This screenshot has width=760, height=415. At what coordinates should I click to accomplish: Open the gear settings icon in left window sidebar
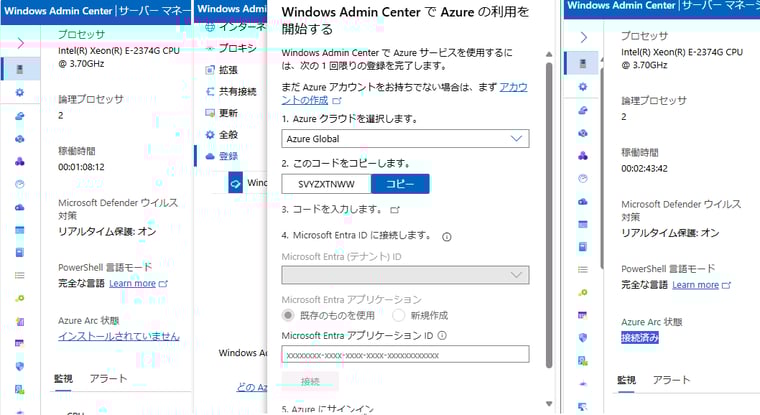(x=20, y=92)
